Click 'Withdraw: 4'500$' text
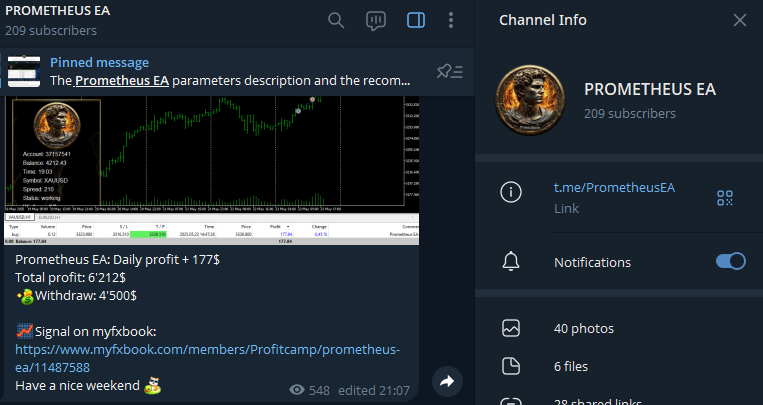This screenshot has width=763, height=405. pos(86,295)
